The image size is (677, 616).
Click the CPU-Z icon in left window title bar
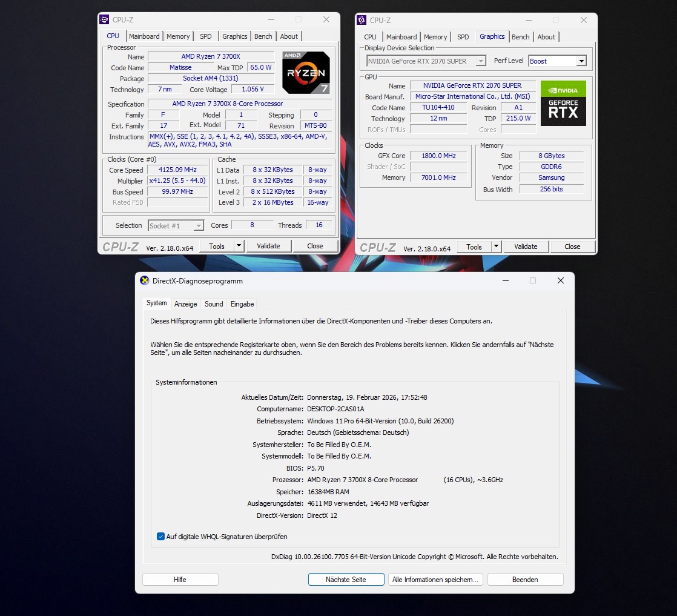(x=105, y=20)
